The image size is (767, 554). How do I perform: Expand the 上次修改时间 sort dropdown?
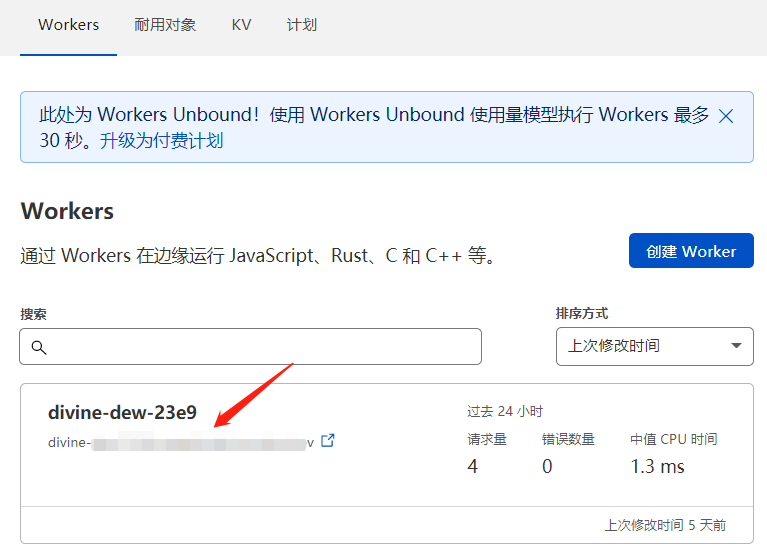654,346
